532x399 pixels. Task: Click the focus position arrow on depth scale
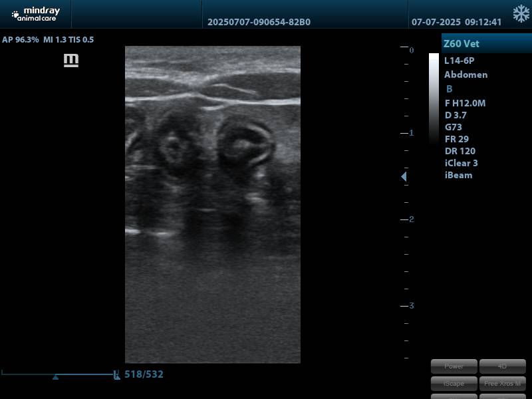click(404, 177)
